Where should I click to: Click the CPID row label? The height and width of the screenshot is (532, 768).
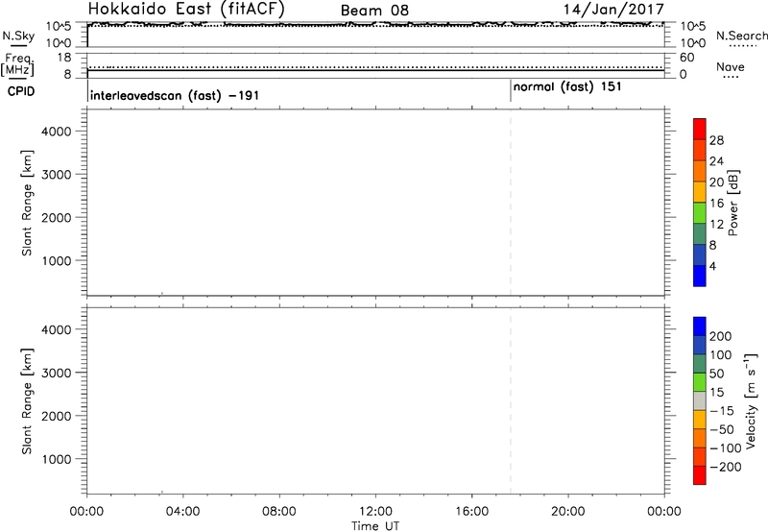(21, 91)
